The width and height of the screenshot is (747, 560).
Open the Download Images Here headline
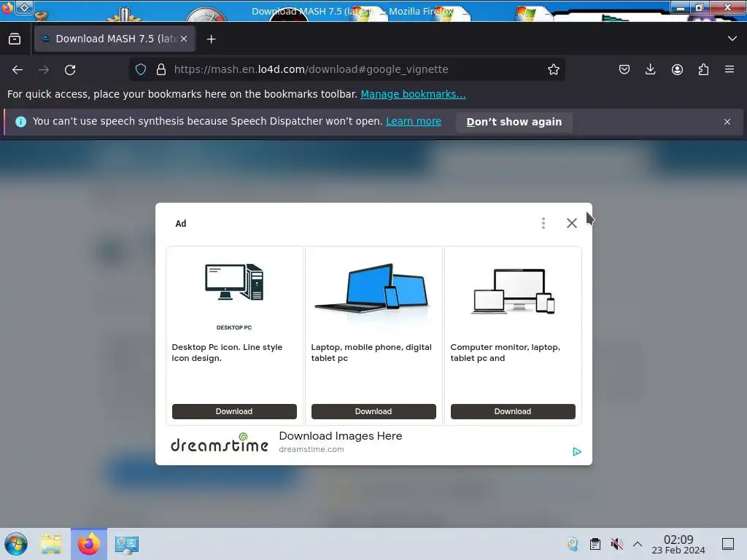point(340,436)
